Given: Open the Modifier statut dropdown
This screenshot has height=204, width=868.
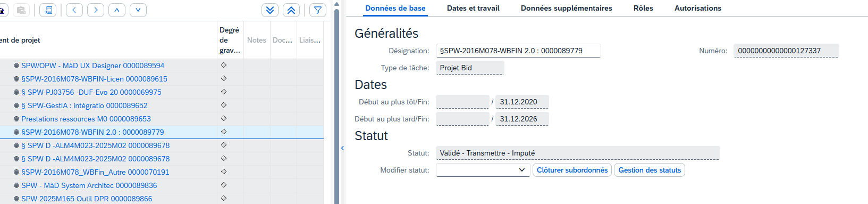Looking at the screenshot, I should click(483, 170).
